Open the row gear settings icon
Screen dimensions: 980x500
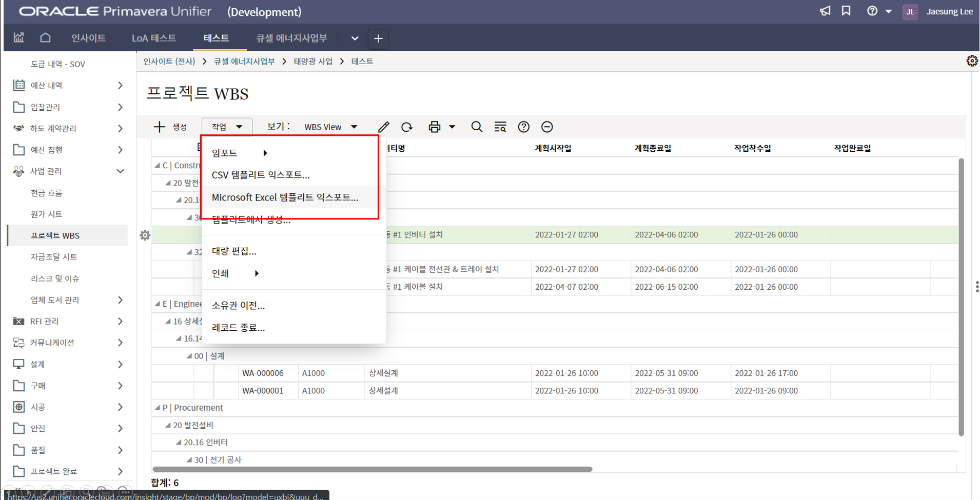coord(145,235)
